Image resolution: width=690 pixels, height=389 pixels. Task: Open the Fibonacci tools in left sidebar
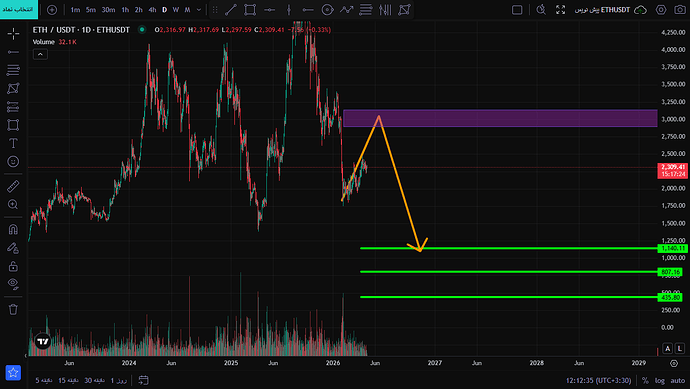point(13,70)
